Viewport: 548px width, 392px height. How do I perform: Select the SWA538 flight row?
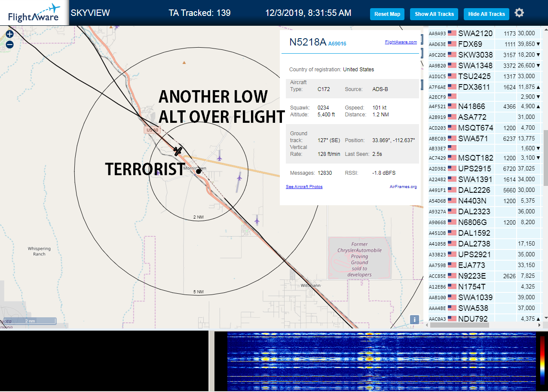(x=485, y=308)
